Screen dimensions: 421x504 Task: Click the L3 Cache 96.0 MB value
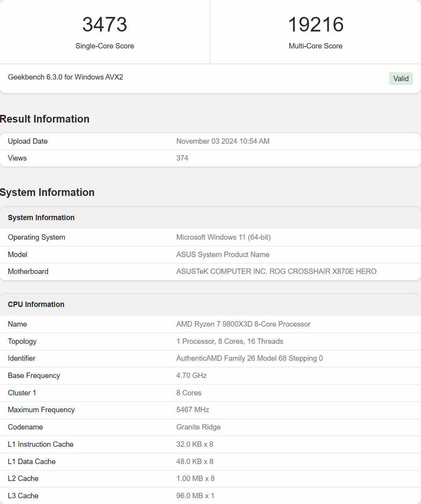(x=195, y=496)
